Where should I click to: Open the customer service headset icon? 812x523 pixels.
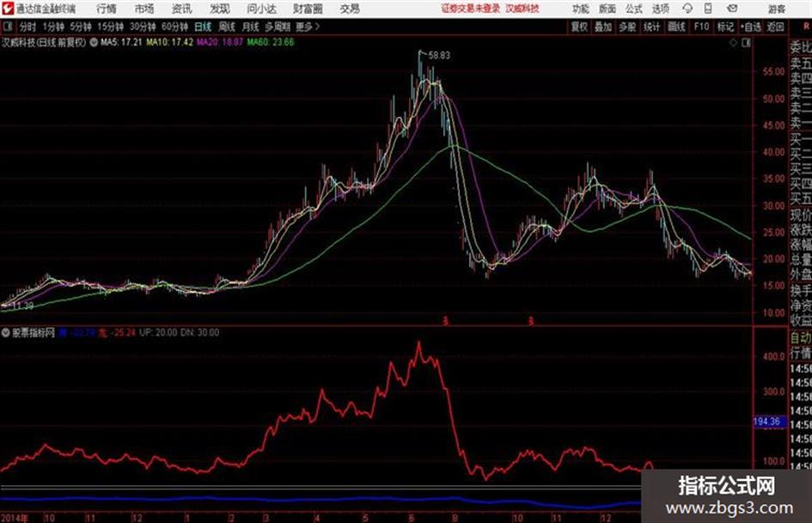[687, 9]
